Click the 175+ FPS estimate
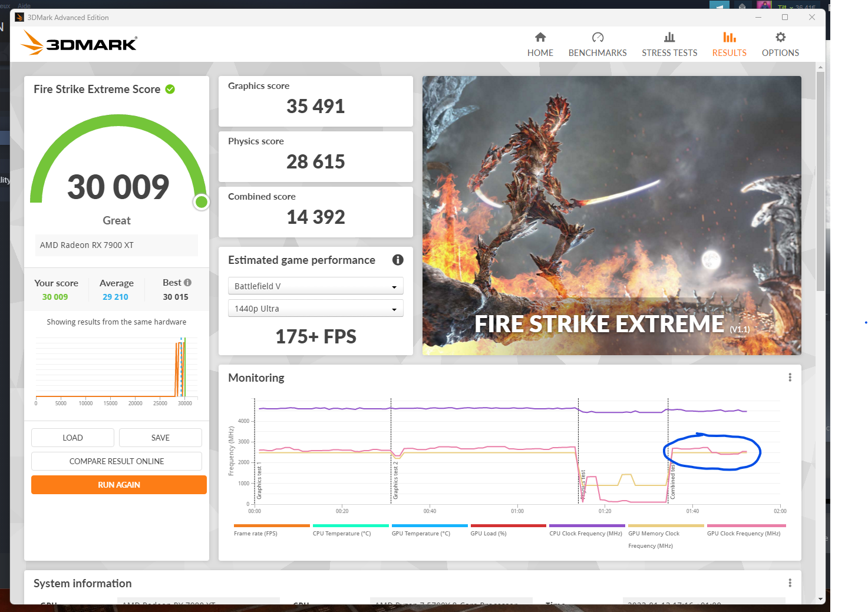Viewport: 868px width, 612px height. click(x=316, y=337)
